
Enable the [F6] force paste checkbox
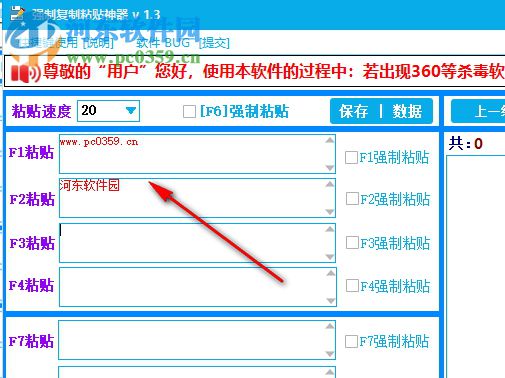pos(189,112)
